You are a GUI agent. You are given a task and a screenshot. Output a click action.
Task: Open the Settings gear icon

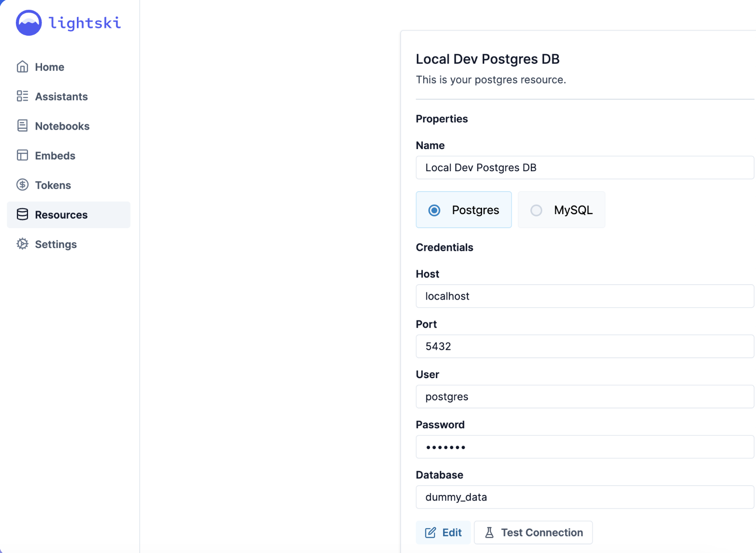(22, 244)
